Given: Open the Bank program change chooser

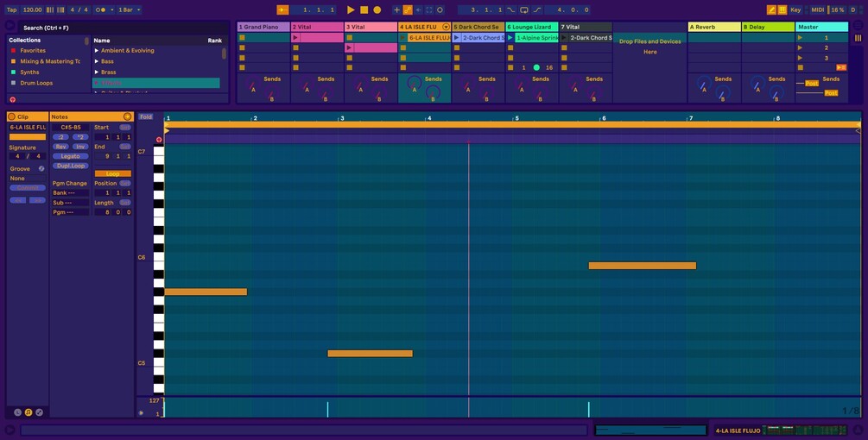Looking at the screenshot, I should pos(70,193).
